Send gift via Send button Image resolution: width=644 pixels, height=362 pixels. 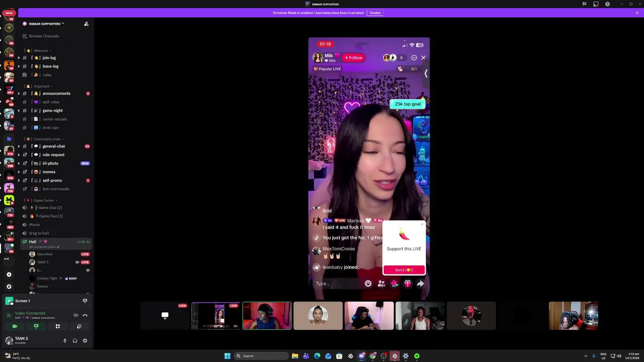tap(404, 270)
